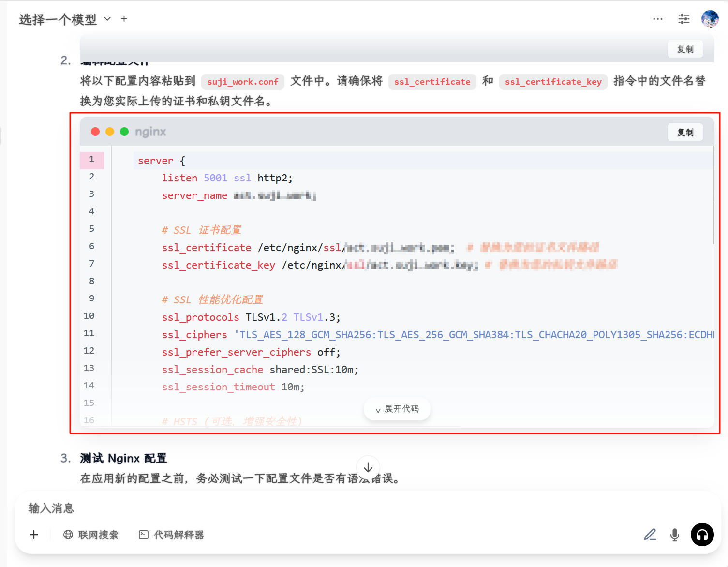Click the server_name code line
This screenshot has height=567, width=728.
point(239,195)
